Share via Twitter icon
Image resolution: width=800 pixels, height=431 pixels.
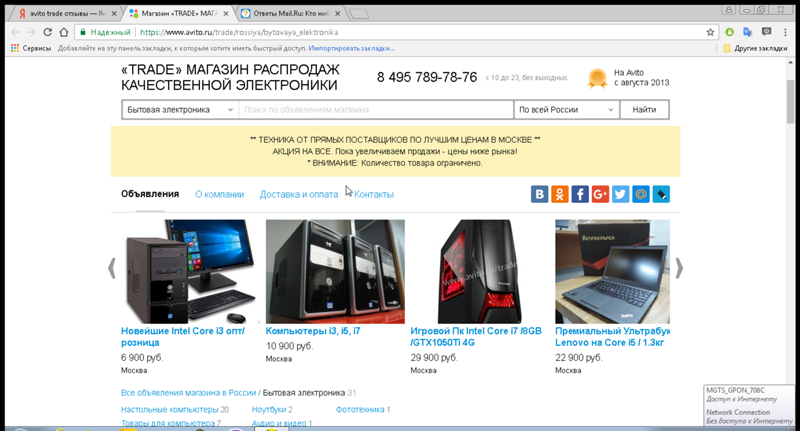pyautogui.click(x=620, y=194)
